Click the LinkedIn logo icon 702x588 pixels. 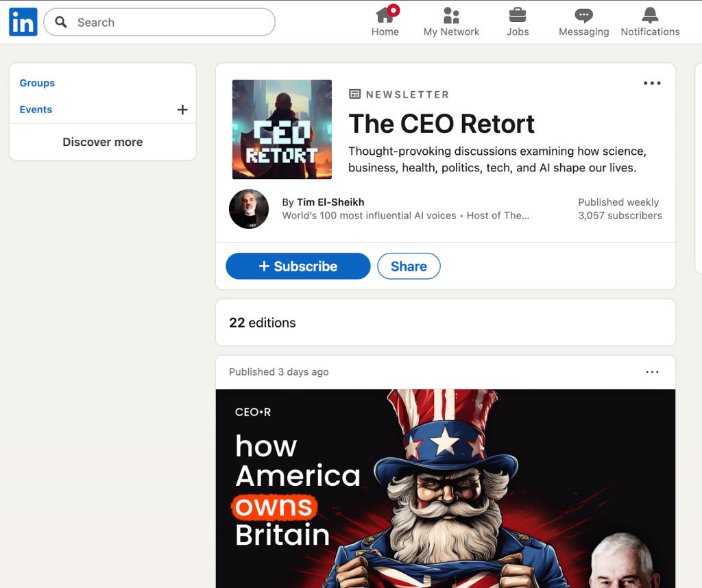23,23
